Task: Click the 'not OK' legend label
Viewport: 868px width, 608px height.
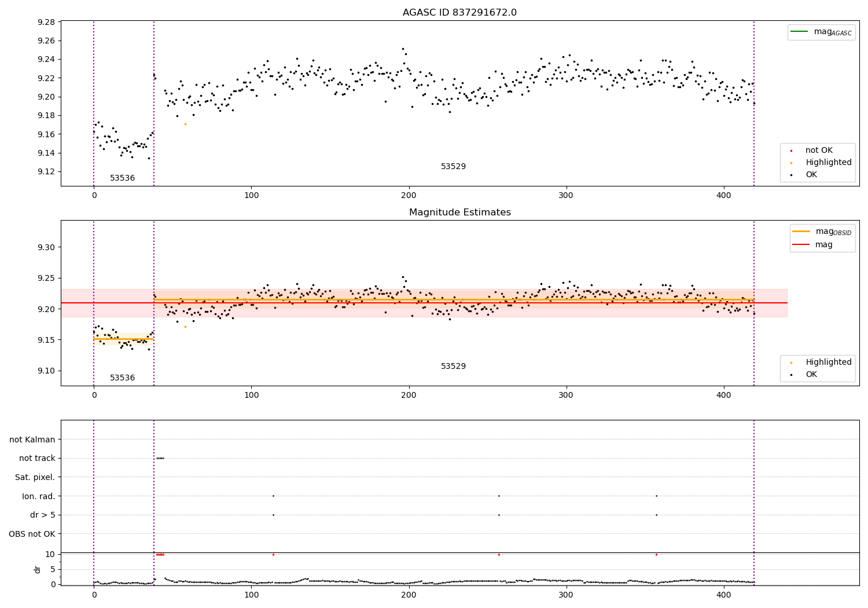Action: [x=819, y=151]
